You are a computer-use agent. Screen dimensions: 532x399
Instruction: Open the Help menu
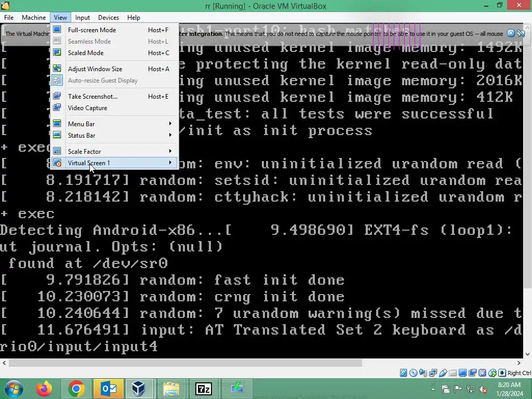pos(134,18)
